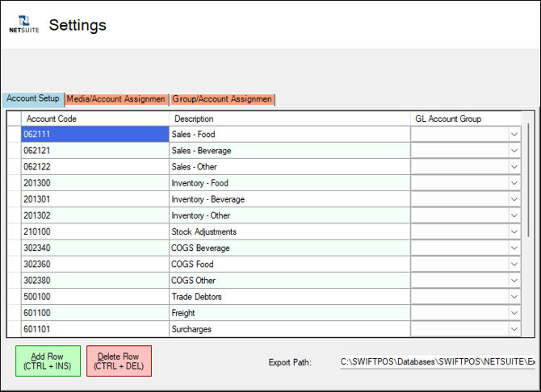This screenshot has width=541, height=392.
Task: Click the 'Freight' description cell
Action: 290,313
